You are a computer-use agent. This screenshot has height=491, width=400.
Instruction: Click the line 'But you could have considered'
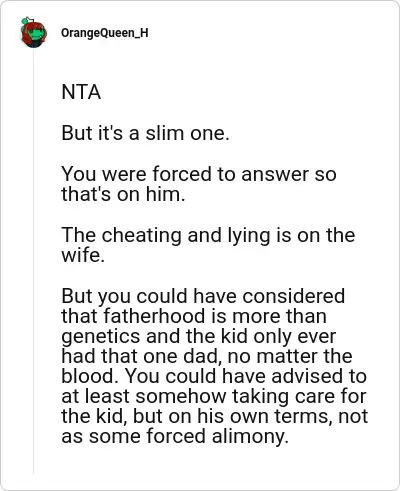tap(203, 296)
